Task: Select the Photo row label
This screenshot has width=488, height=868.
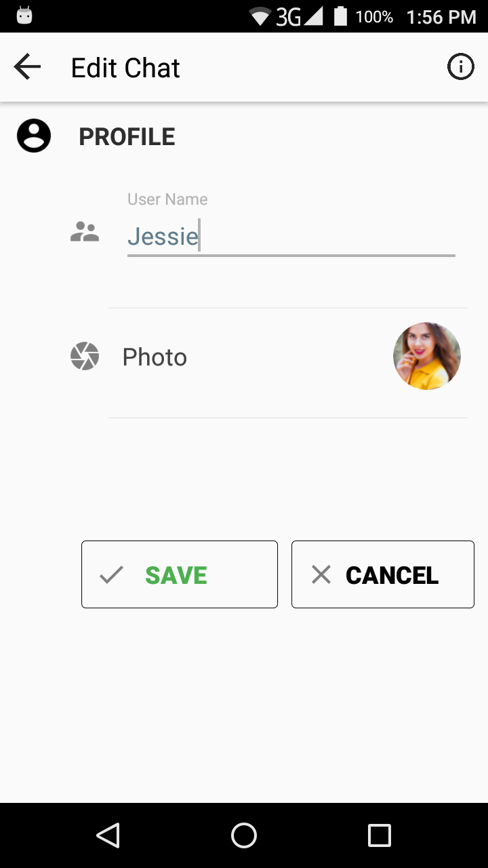Action: pyautogui.click(x=155, y=357)
